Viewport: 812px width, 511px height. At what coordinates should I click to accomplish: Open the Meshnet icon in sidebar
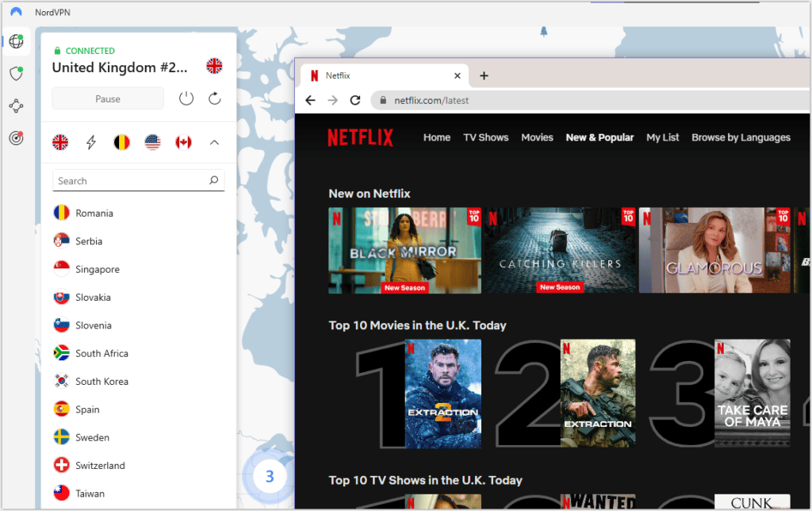click(16, 106)
